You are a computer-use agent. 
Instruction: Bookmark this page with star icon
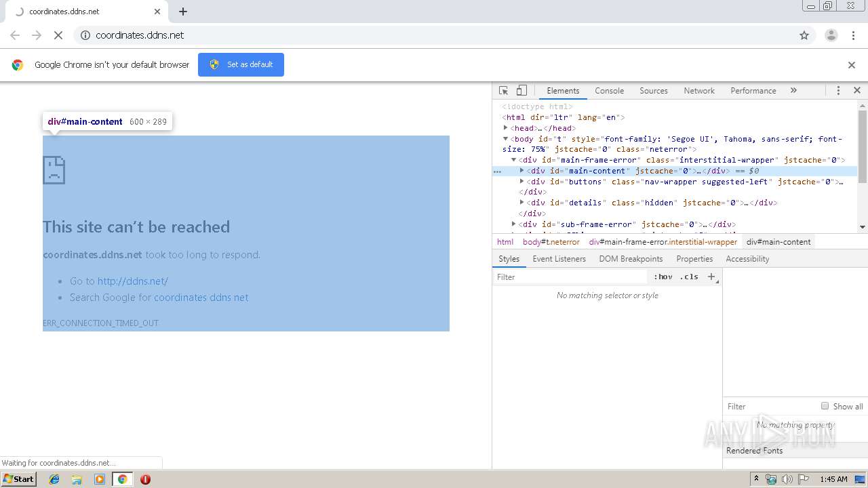pyautogui.click(x=804, y=35)
